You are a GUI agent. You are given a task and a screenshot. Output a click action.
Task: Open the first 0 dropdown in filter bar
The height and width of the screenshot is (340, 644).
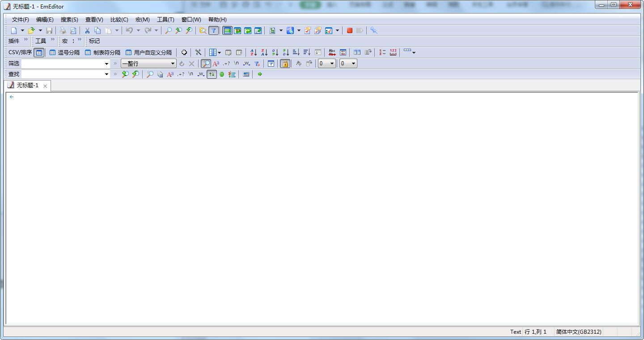(x=326, y=64)
